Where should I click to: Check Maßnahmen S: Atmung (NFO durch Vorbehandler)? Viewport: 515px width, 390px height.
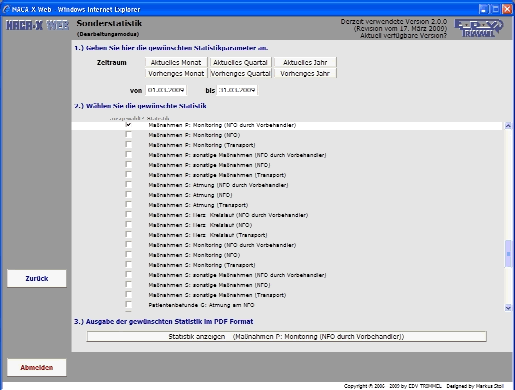pos(129,185)
